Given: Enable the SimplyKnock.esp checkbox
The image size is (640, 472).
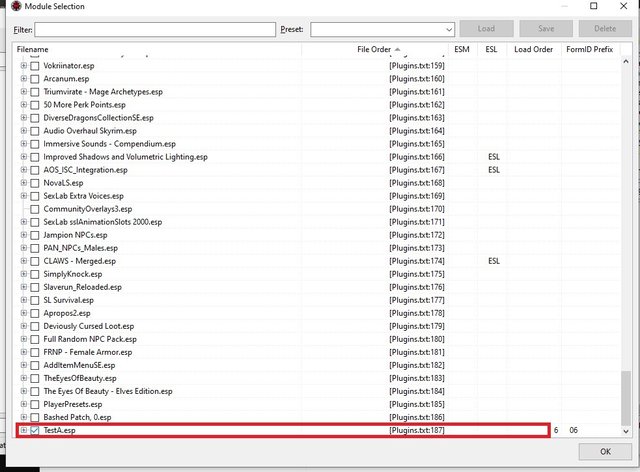Looking at the screenshot, I should (x=36, y=274).
